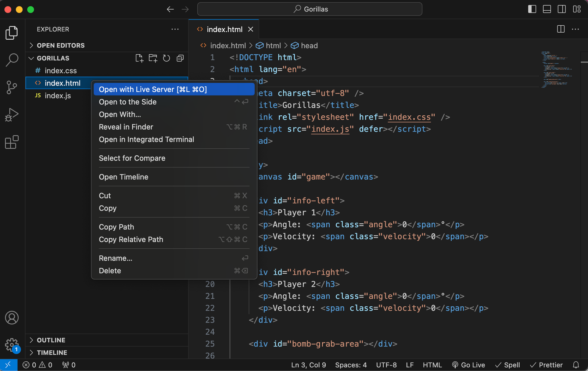Open the Source Control view
The width and height of the screenshot is (588, 371).
(x=12, y=87)
